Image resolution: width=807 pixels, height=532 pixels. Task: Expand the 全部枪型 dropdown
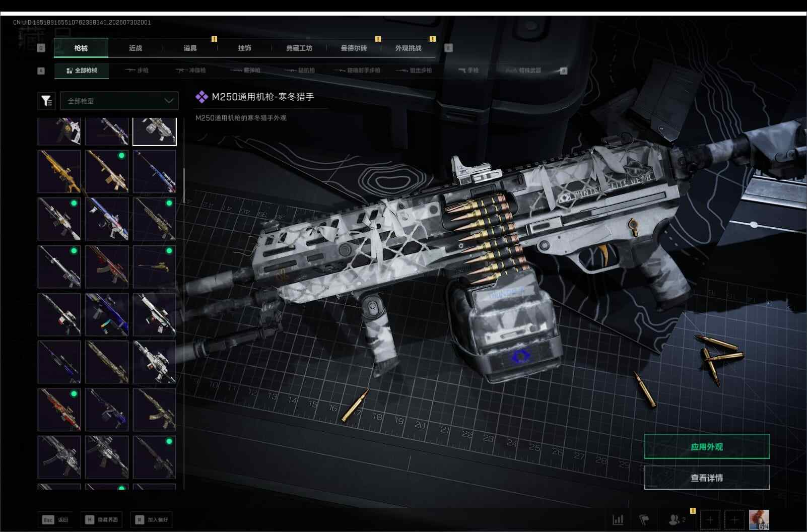click(119, 101)
